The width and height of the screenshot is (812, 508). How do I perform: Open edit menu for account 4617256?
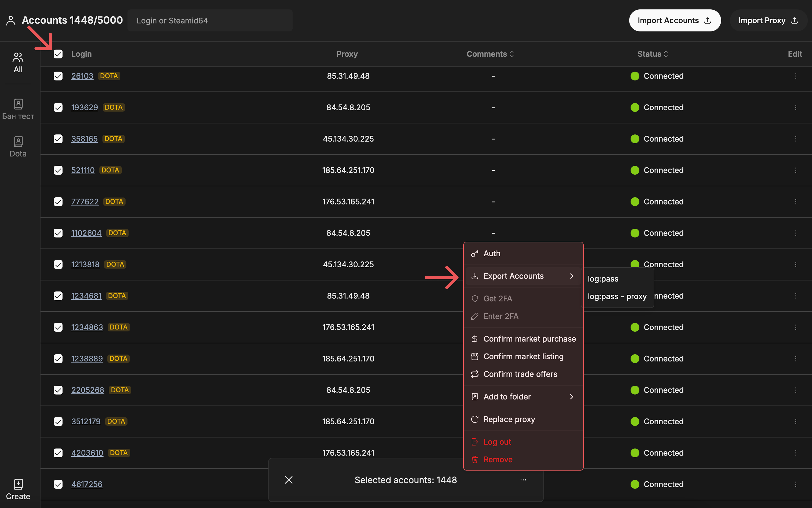[796, 484]
